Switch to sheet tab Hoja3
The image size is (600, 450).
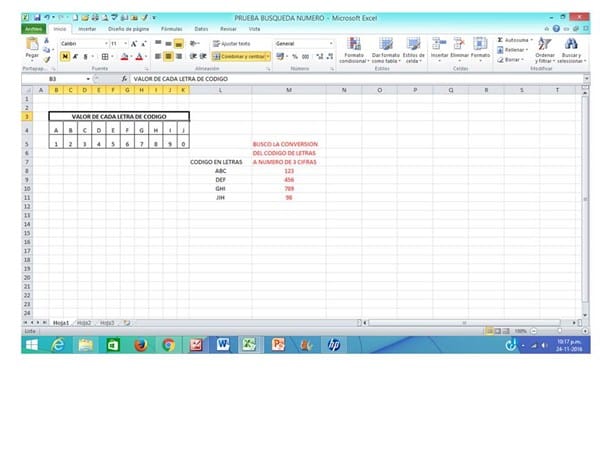107,323
